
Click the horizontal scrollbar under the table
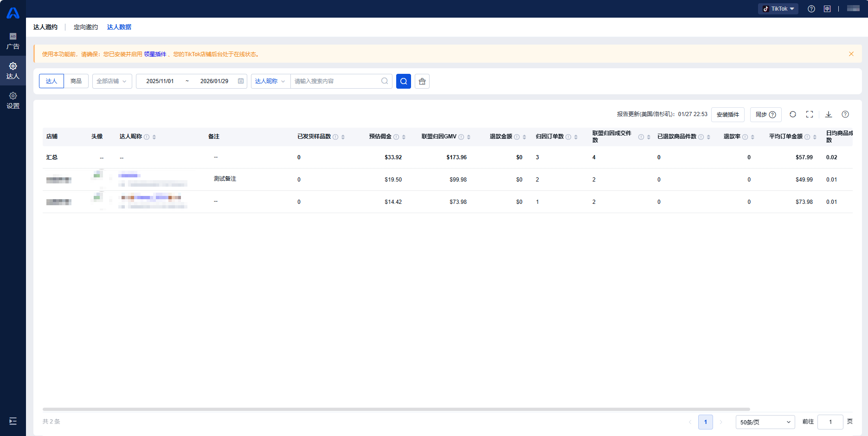pyautogui.click(x=396, y=410)
